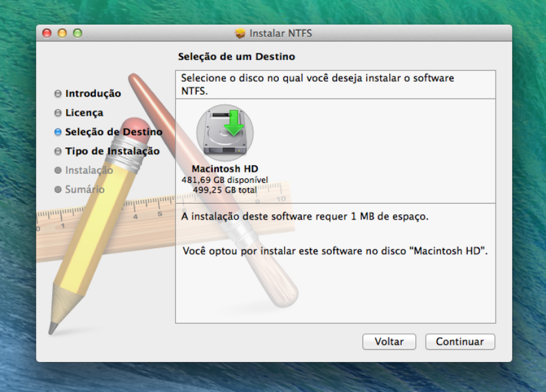Select the Macintosh HD disk icon

point(225,133)
